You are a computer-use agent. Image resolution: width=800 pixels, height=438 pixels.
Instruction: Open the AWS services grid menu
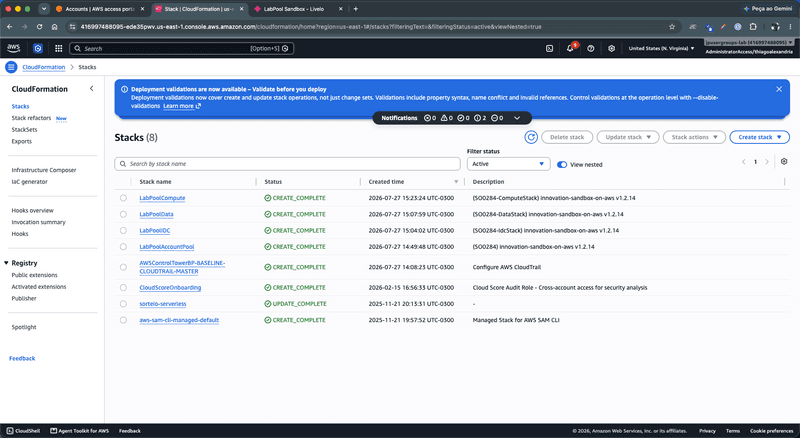(59, 48)
